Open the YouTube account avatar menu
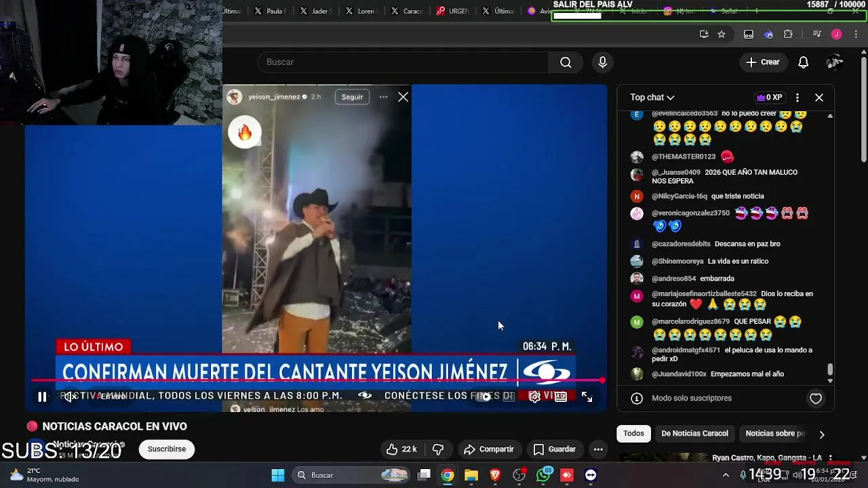 (x=834, y=62)
